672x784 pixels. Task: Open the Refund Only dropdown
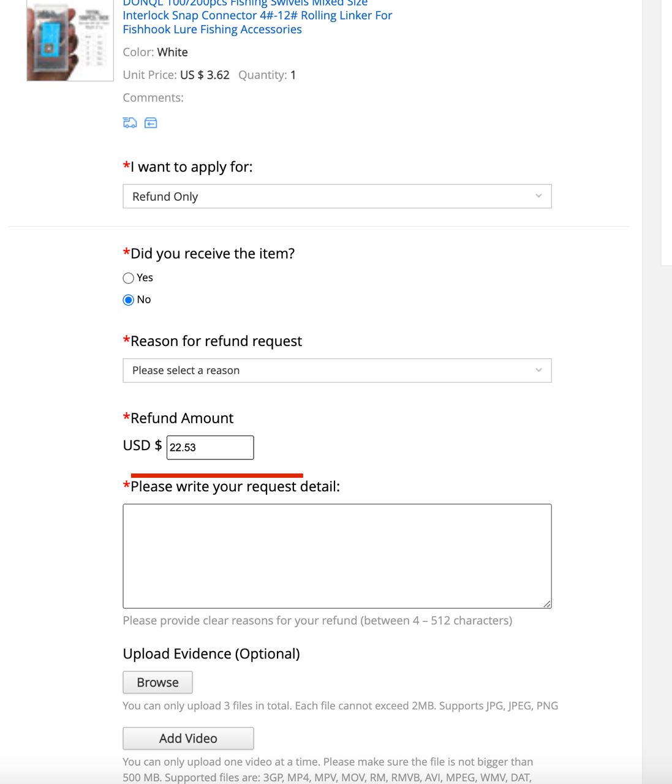pos(337,197)
